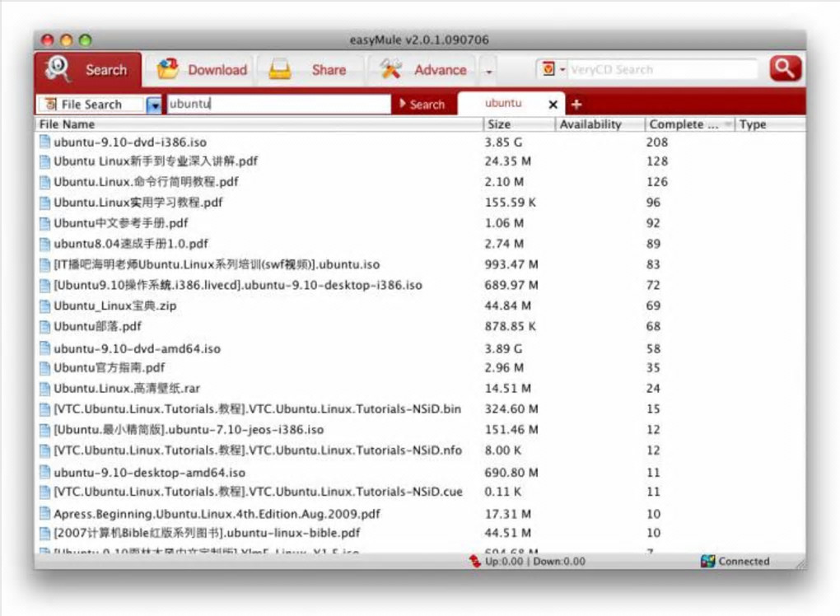Click file icon of ubuntu8.04 pdf row
The image size is (840, 616).
[x=45, y=245]
